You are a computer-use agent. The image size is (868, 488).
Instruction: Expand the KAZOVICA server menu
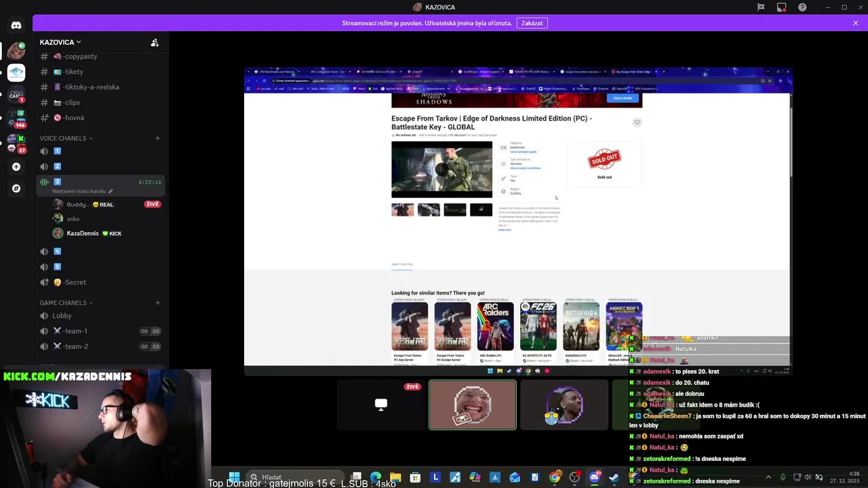pos(60,42)
